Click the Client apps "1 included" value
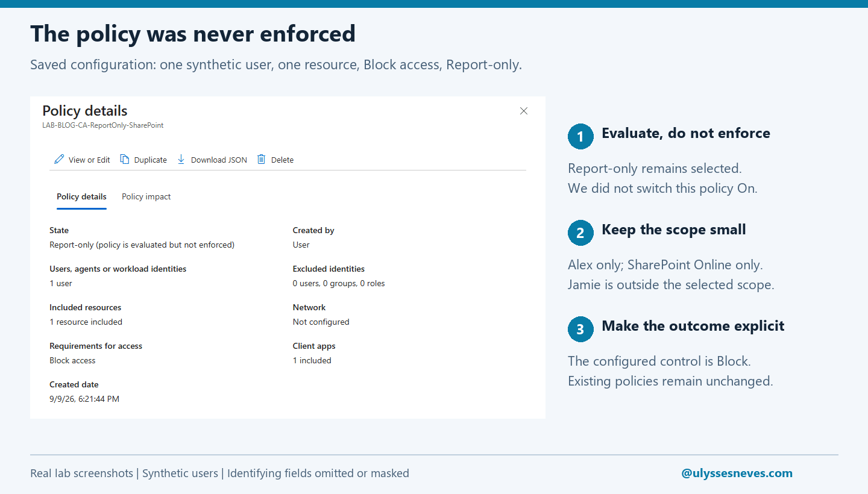Screen dimensions: 868x494 312,360
